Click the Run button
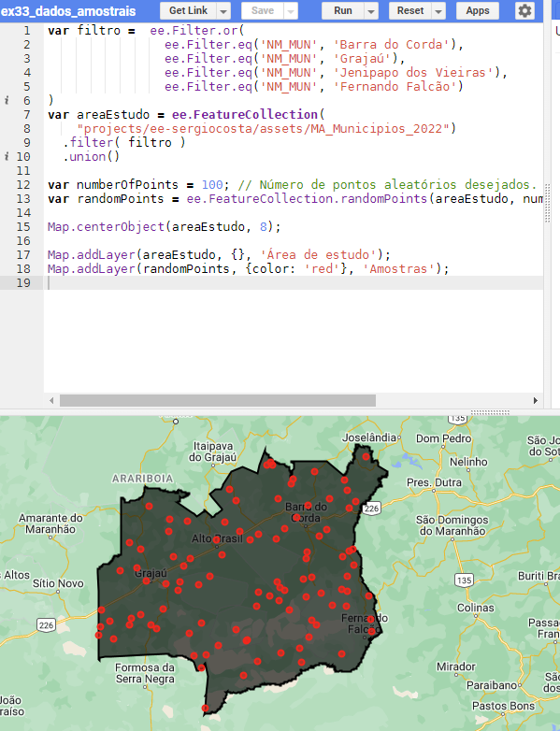Image resolution: width=560 pixels, height=731 pixels. (x=343, y=10)
